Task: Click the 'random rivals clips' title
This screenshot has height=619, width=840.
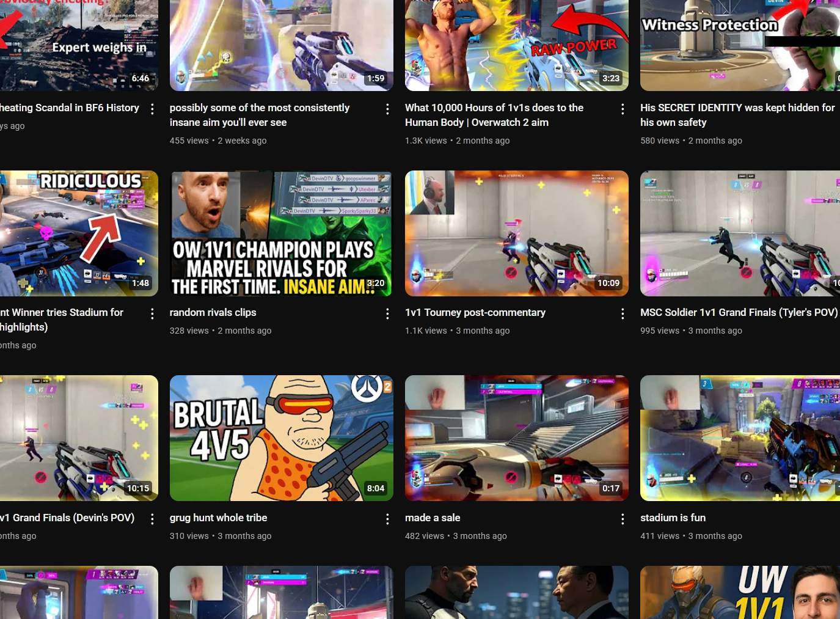Action: pos(213,312)
